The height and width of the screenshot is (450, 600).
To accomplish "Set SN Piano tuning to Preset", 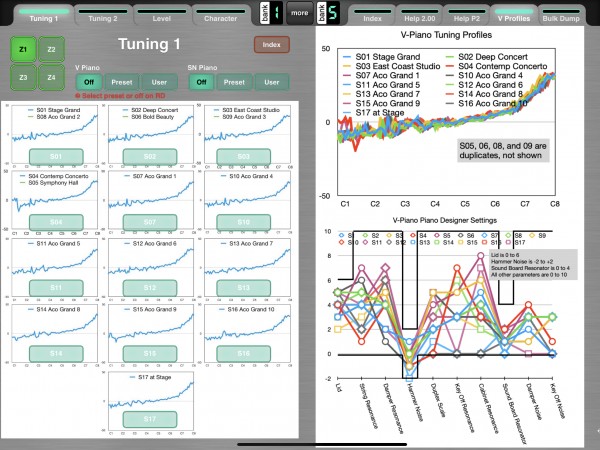I will (234, 82).
